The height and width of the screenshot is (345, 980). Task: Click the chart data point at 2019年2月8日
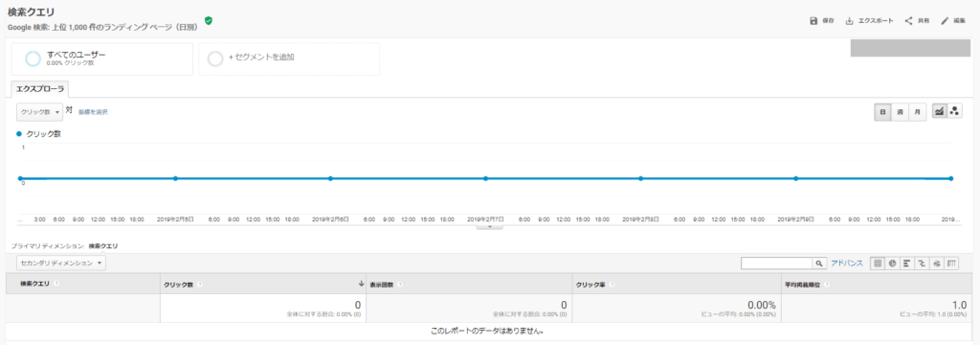640,178
